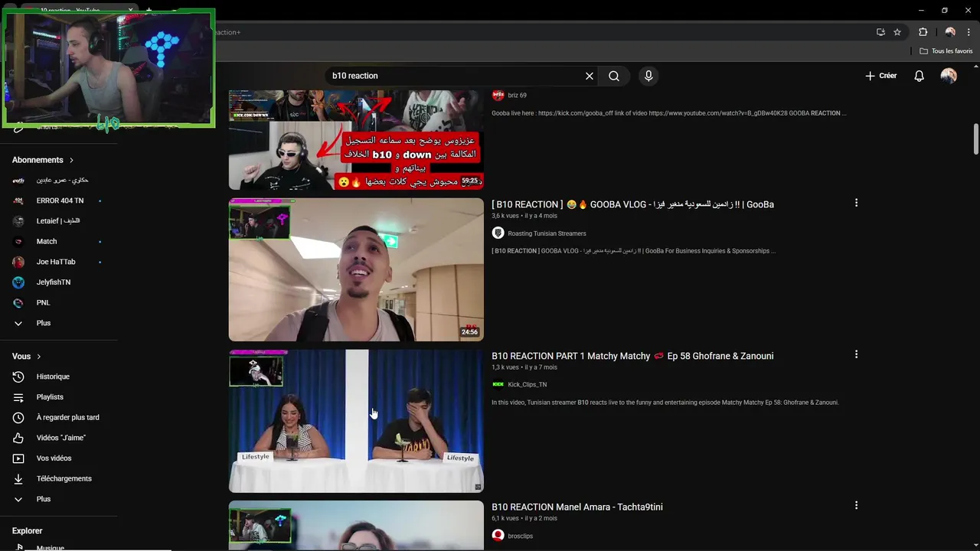Click the install app icon in address bar

pos(880,32)
